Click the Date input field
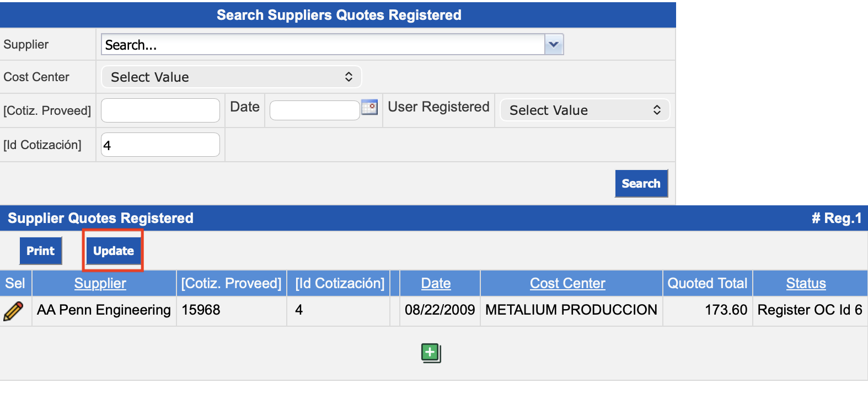This screenshot has width=868, height=393. pos(314,110)
